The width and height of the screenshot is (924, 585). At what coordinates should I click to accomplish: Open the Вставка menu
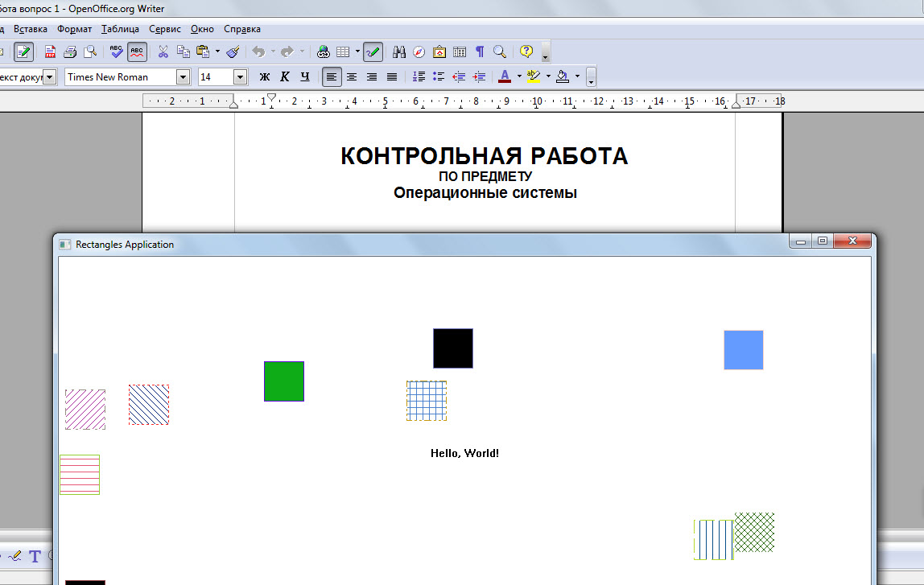coord(30,29)
